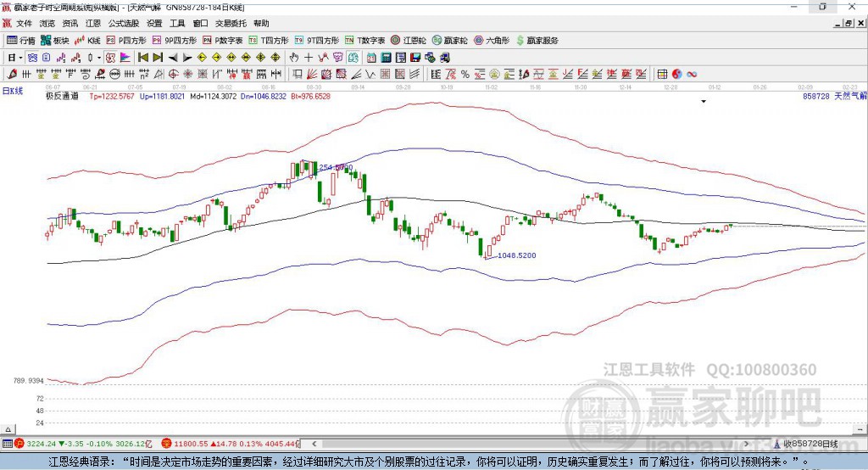
Task: Select the red pencil drawing tool
Action: [12, 75]
